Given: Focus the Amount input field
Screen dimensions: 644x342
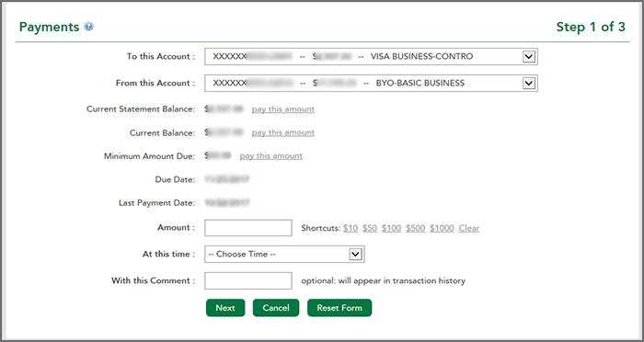Looking at the screenshot, I should pos(248,228).
